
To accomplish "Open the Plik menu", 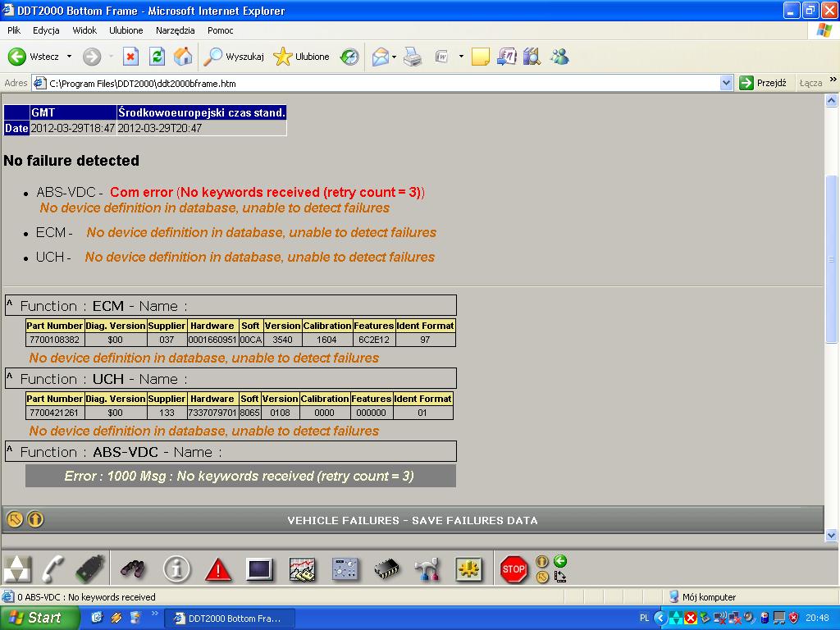I will (14, 30).
